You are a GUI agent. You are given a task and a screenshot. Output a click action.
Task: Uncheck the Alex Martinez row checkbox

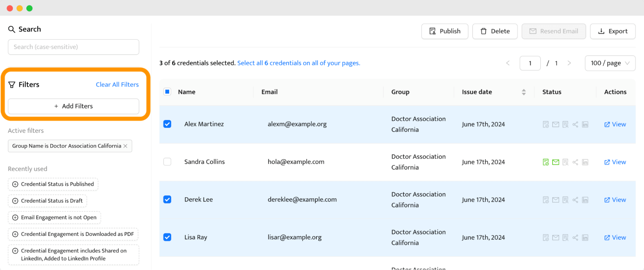[167, 124]
